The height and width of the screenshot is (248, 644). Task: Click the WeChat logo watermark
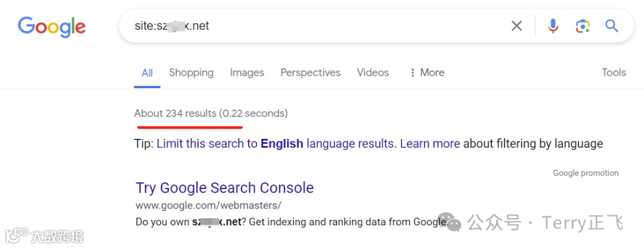click(x=453, y=223)
